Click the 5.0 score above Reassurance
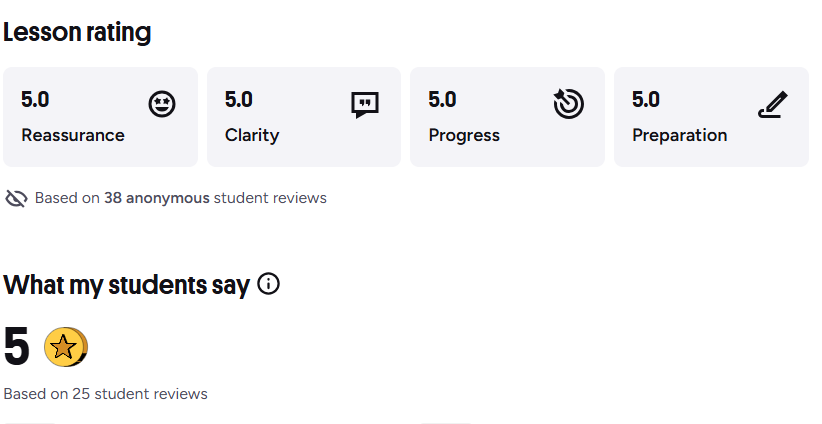The height and width of the screenshot is (424, 822). tap(35, 99)
